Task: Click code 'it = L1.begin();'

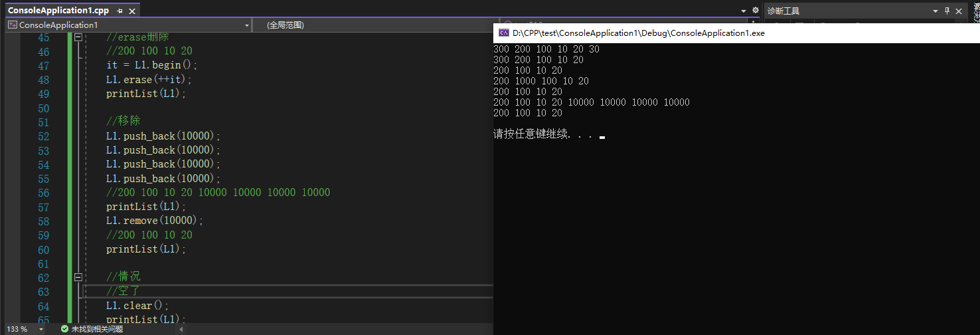Action: [x=152, y=65]
